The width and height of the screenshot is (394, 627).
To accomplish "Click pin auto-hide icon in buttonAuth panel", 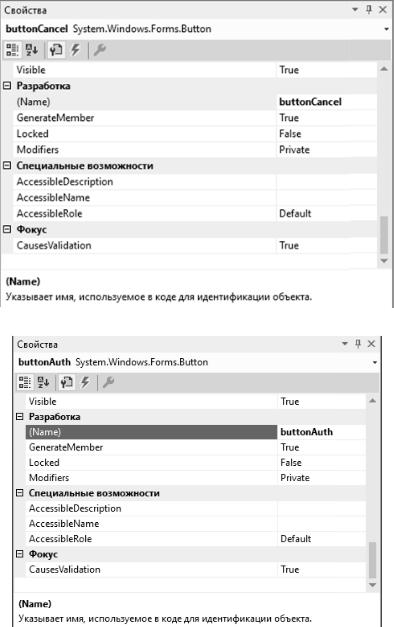I will tap(358, 343).
